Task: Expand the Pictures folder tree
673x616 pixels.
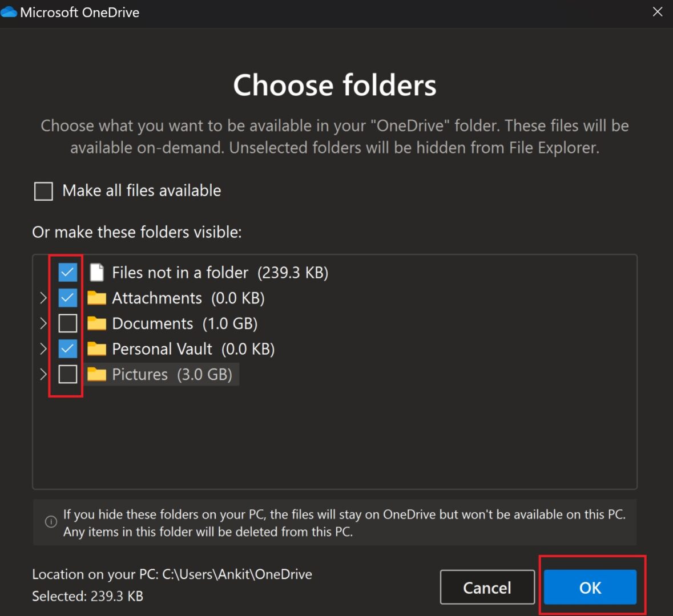Action: point(43,374)
